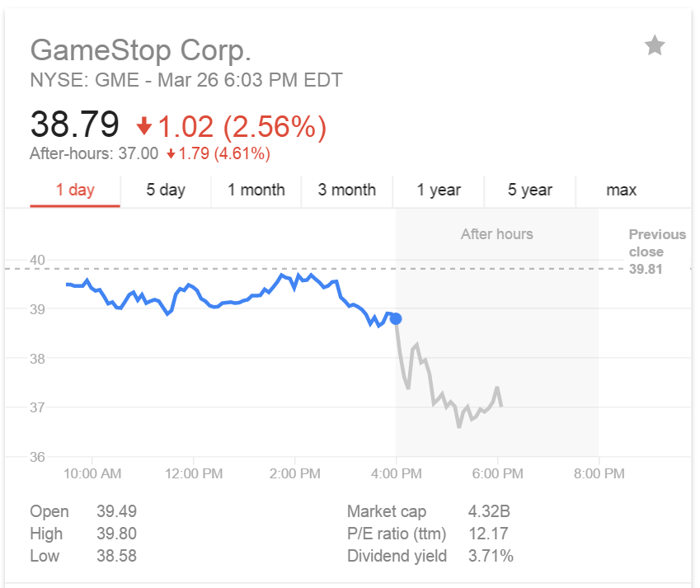Select the 3 month tab
This screenshot has width=700, height=588.
(x=347, y=191)
